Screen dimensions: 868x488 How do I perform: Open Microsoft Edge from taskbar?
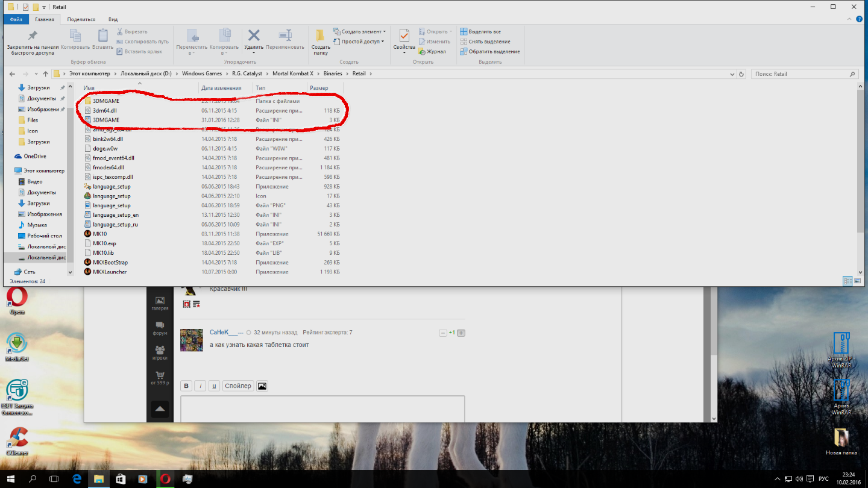coord(77,479)
